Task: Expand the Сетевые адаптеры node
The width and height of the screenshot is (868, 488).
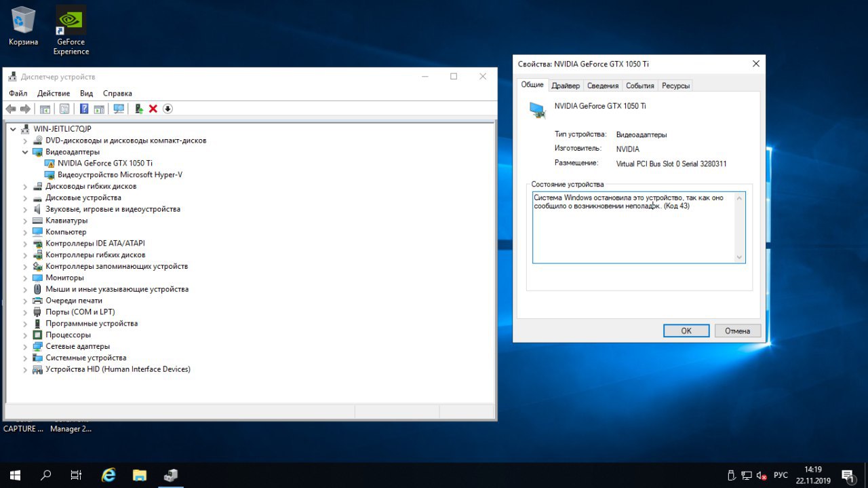Action: coord(25,346)
